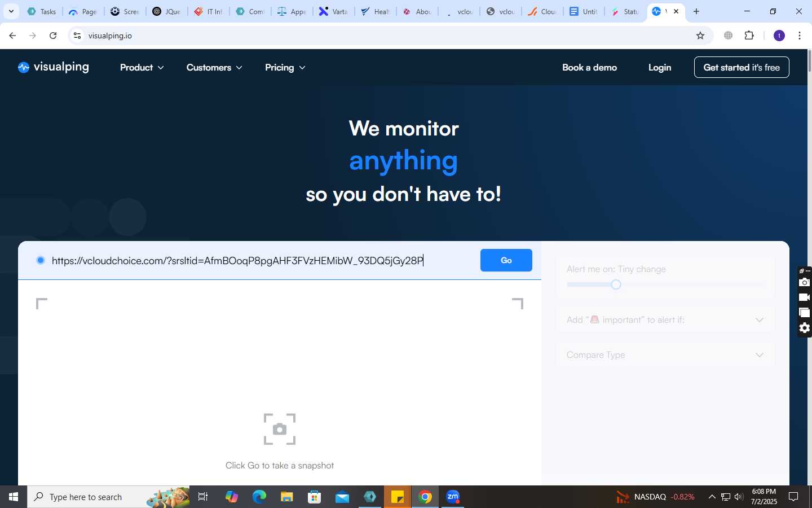Open the tab search dropdown arrow
This screenshot has width=812, height=508.
tap(11, 11)
